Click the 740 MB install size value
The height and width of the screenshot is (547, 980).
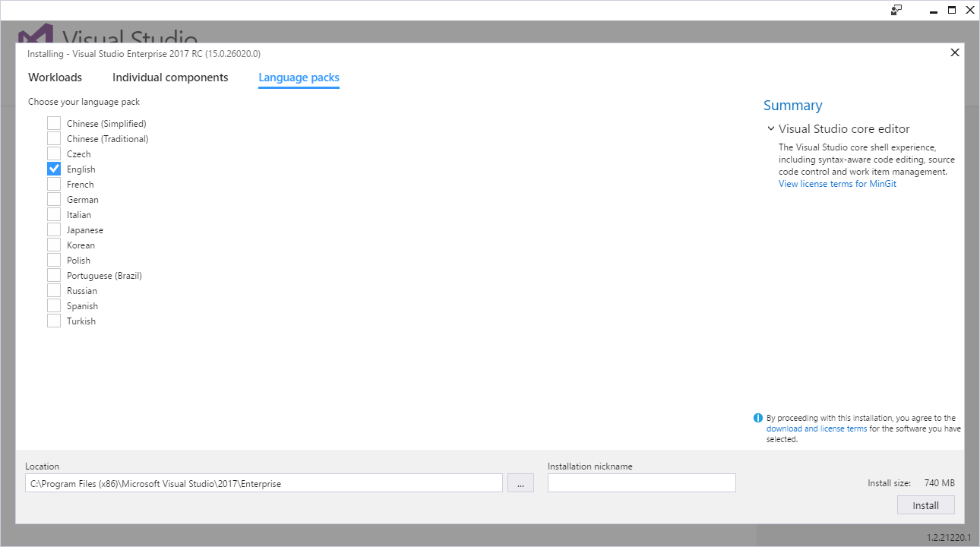(940, 483)
